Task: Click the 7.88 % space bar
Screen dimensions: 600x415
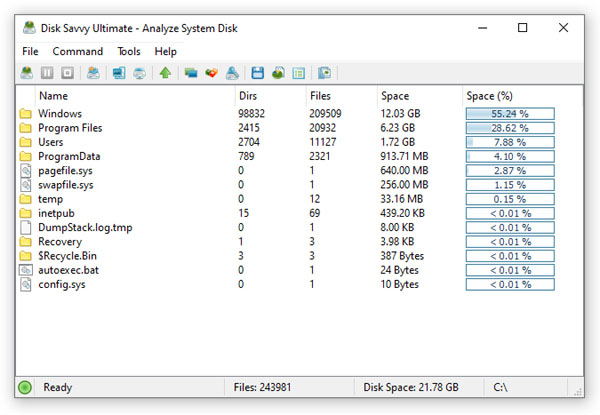Action: [x=510, y=142]
